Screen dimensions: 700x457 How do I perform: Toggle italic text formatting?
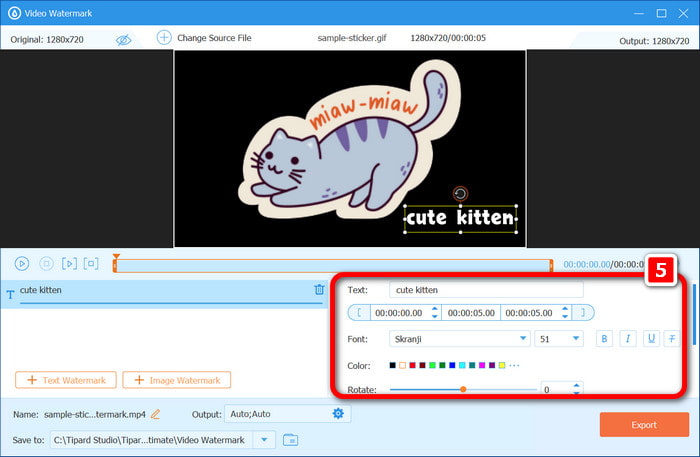click(x=628, y=339)
